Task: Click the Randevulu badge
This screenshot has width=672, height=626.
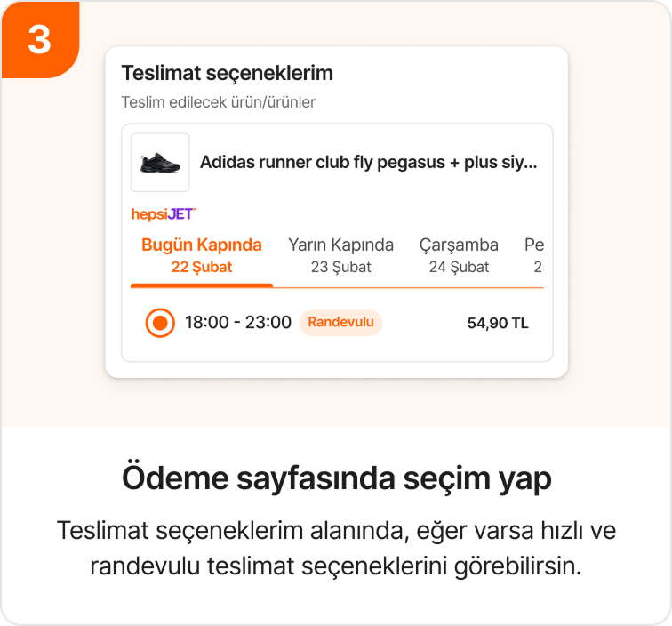Action: tap(340, 323)
